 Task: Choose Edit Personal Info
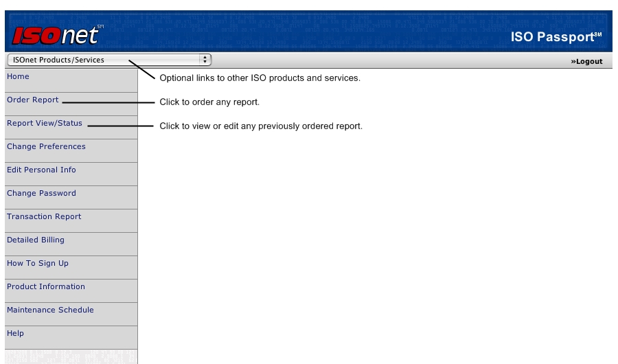click(x=41, y=170)
